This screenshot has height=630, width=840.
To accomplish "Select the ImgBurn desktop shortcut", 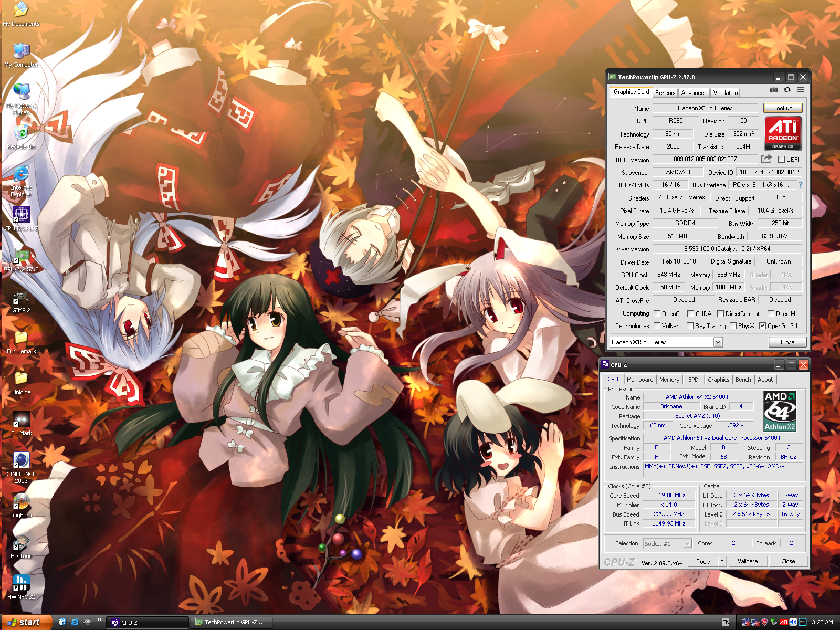I will pos(21,505).
